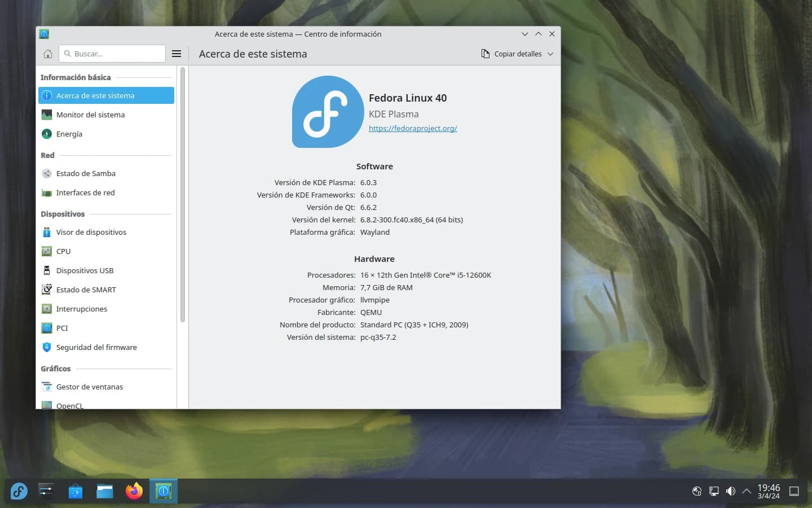Click the Interrupciones icon
The image size is (812, 508).
coord(47,309)
